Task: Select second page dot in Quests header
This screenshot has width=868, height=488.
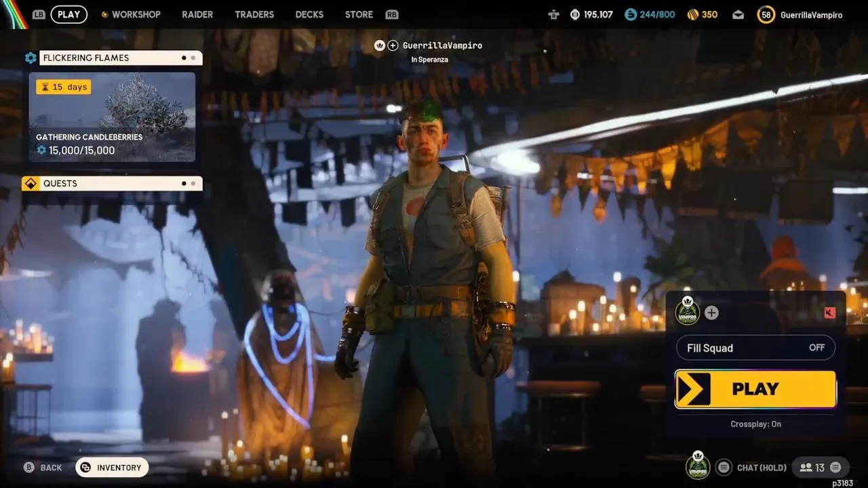Action: tap(193, 184)
